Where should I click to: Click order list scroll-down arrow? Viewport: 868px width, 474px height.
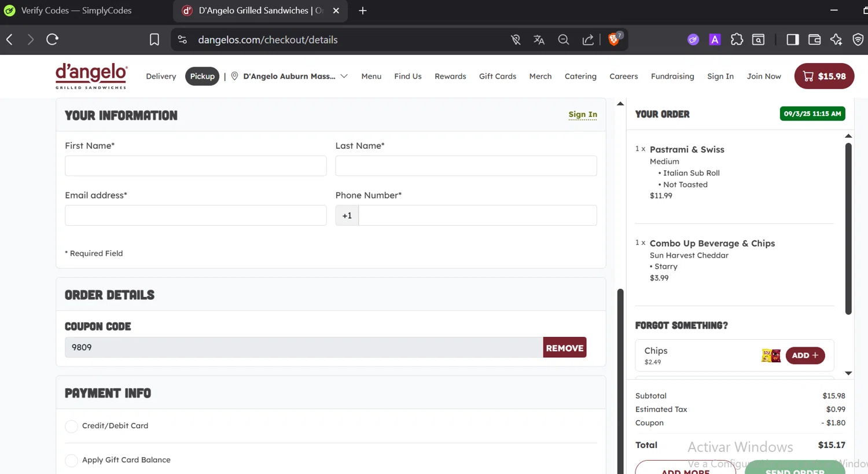pos(848,373)
